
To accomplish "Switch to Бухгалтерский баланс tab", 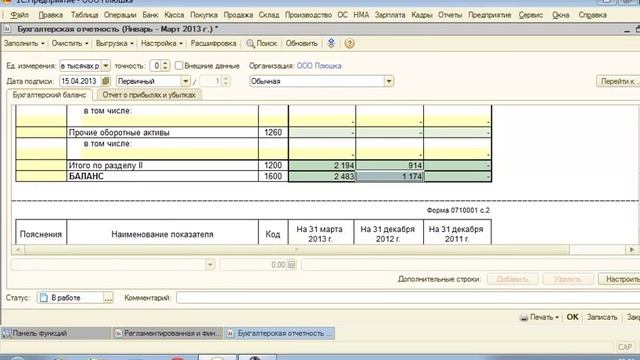I will 49,95.
